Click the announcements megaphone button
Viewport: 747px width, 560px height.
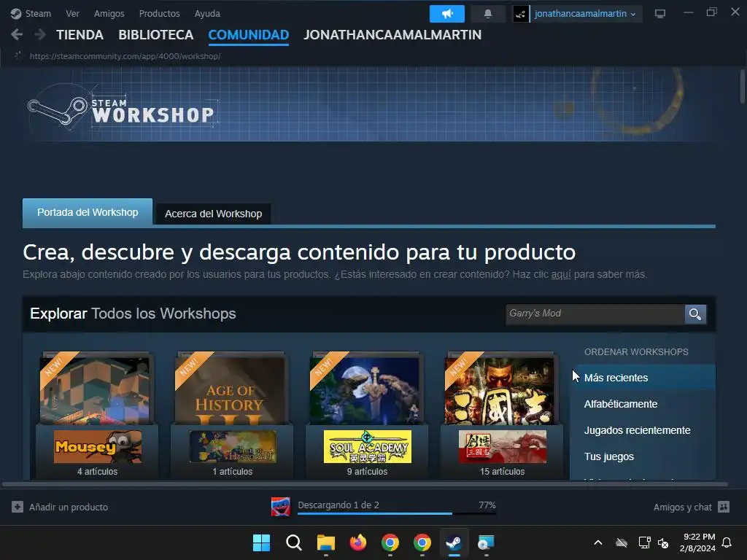click(x=447, y=14)
